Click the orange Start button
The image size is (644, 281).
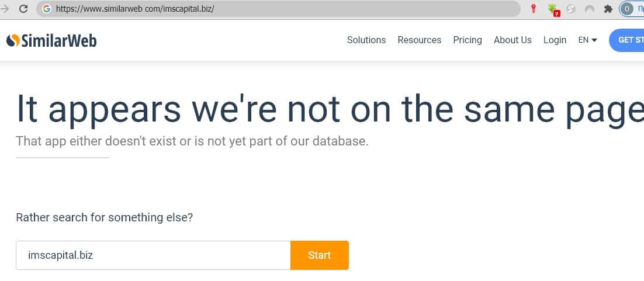click(320, 255)
